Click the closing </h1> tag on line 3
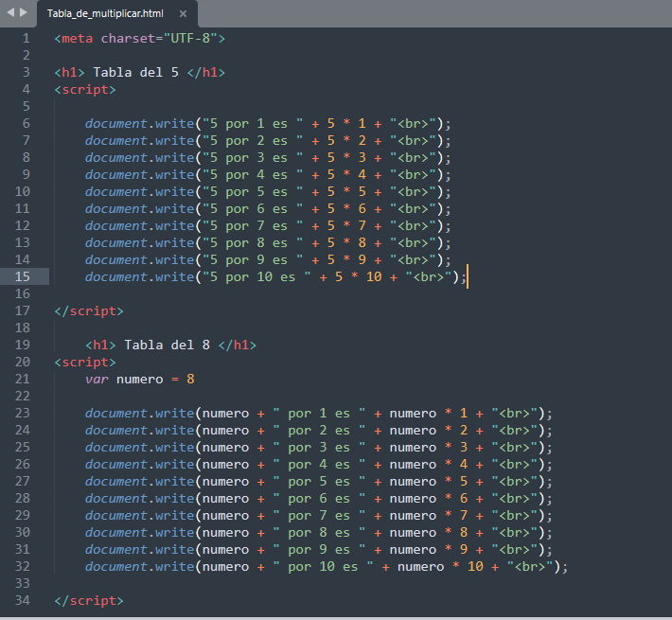 pyautogui.click(x=206, y=72)
